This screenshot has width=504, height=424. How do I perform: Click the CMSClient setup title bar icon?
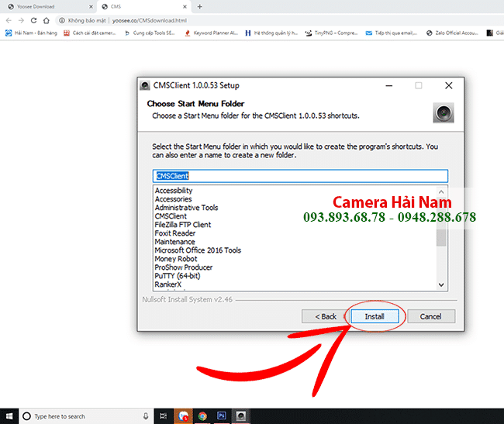(145, 85)
